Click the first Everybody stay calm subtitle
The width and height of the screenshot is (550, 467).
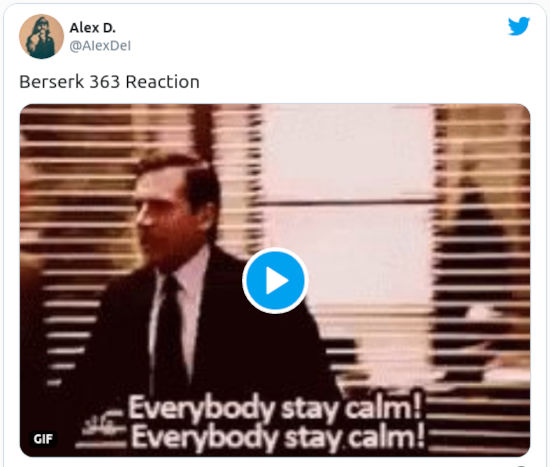point(275,408)
